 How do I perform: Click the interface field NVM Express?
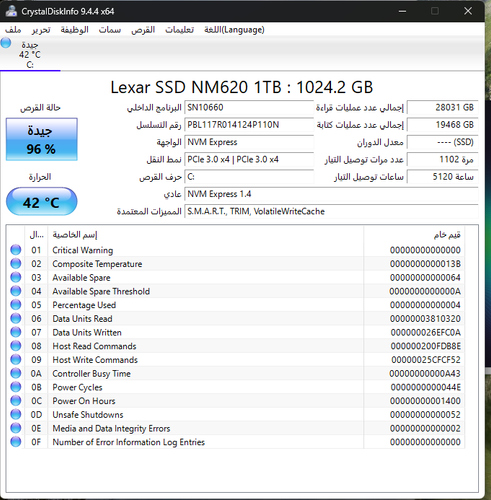249,142
